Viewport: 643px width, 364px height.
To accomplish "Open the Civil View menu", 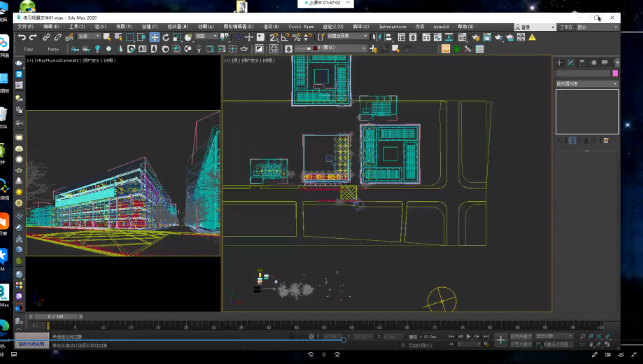I will tap(301, 27).
